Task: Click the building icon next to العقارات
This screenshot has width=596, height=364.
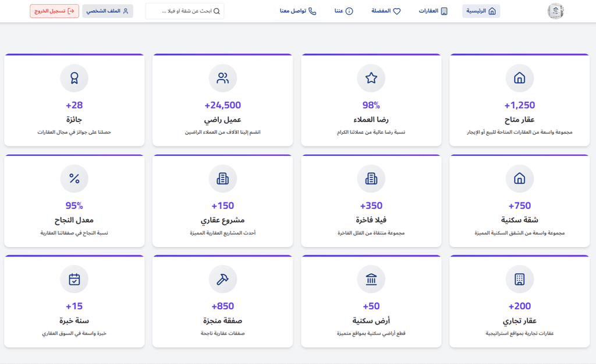Action: click(x=444, y=11)
